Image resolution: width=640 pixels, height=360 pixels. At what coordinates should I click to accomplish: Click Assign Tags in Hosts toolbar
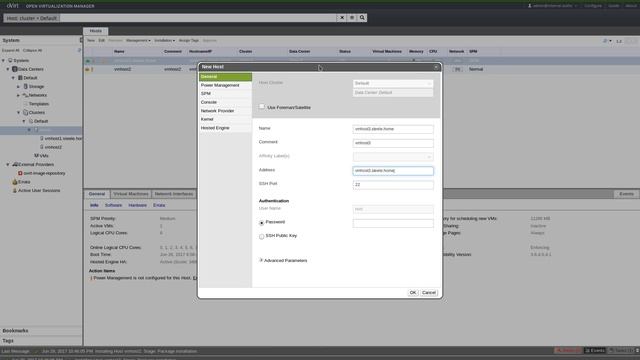point(189,41)
